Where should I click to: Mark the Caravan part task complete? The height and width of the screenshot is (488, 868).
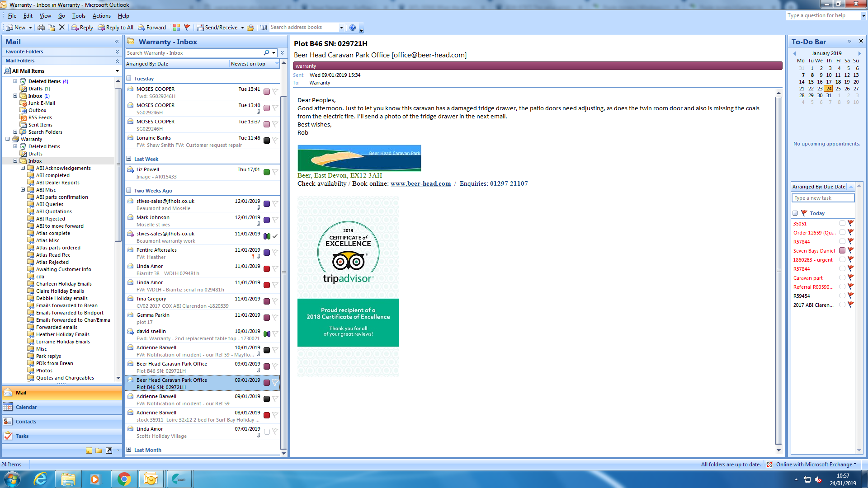[842, 278]
